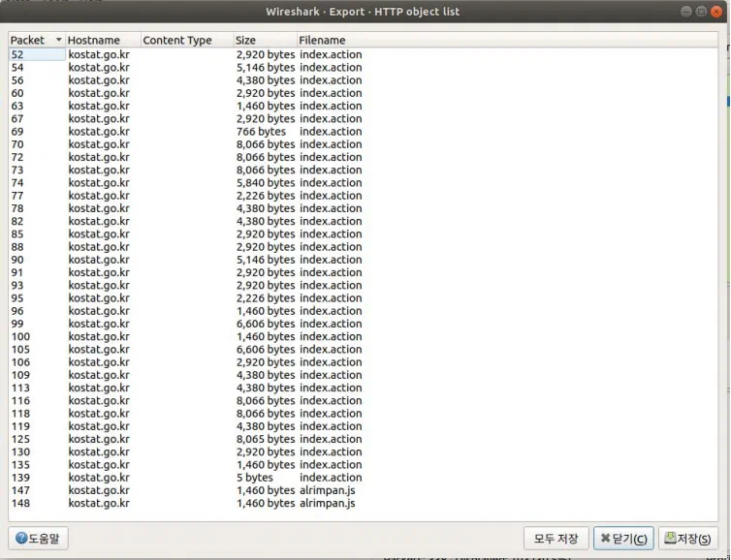Select the row for packet 90
This screenshot has height=560, width=731.
[364, 260]
